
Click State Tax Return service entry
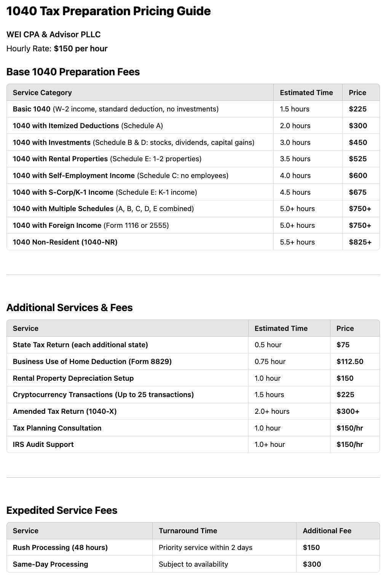80,345
